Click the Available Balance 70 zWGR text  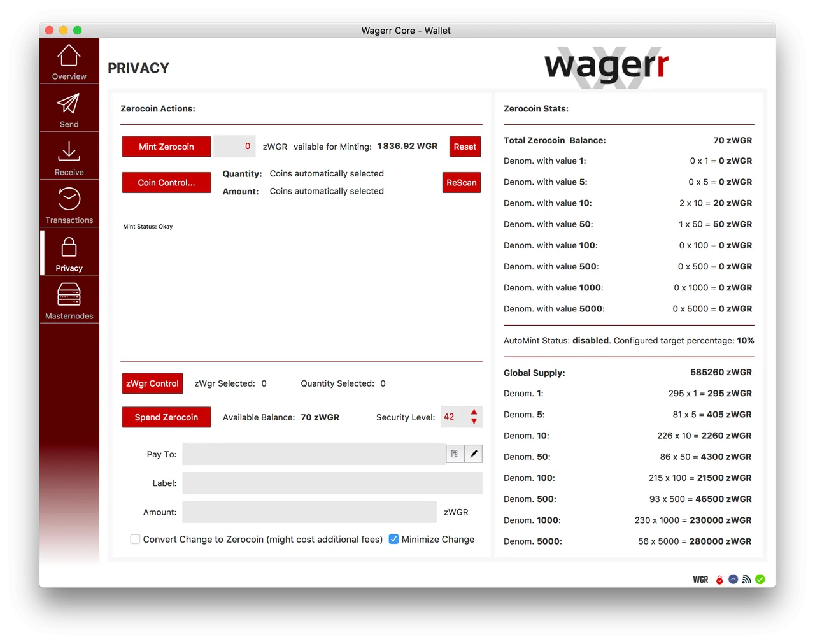(x=281, y=417)
